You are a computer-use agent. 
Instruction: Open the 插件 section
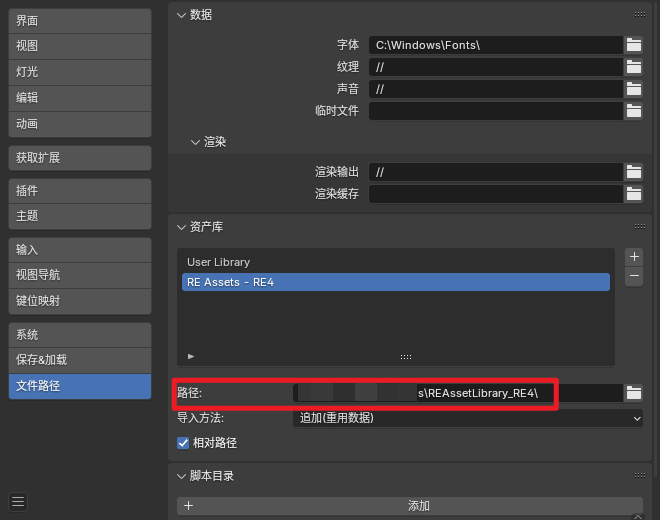(80, 191)
